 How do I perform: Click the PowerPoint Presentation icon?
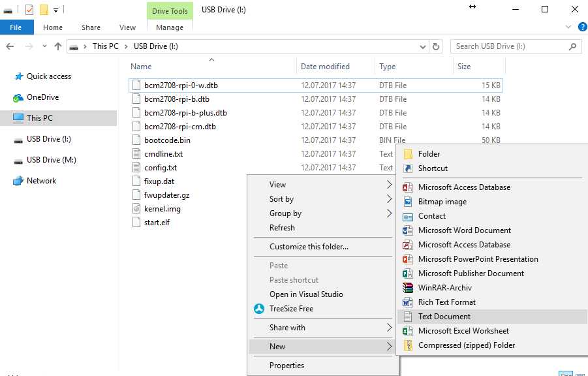[x=408, y=259]
